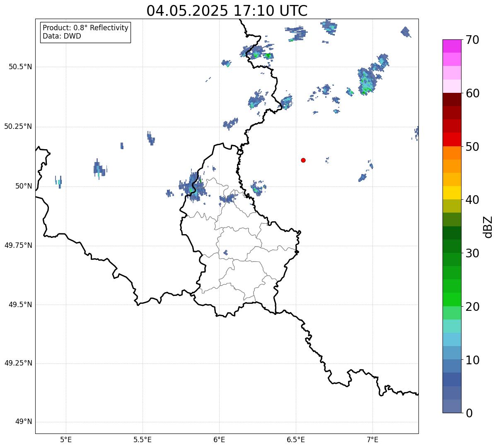Click the magenta swatch at colorbar top
The image size is (498, 448).
(x=452, y=46)
